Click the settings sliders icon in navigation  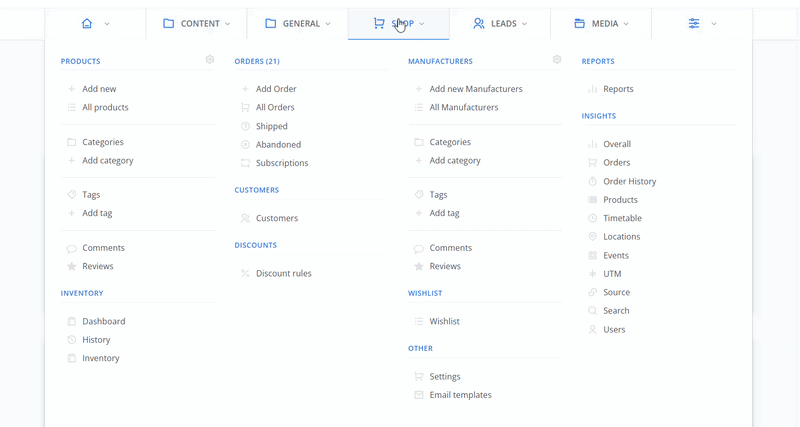[x=694, y=23]
